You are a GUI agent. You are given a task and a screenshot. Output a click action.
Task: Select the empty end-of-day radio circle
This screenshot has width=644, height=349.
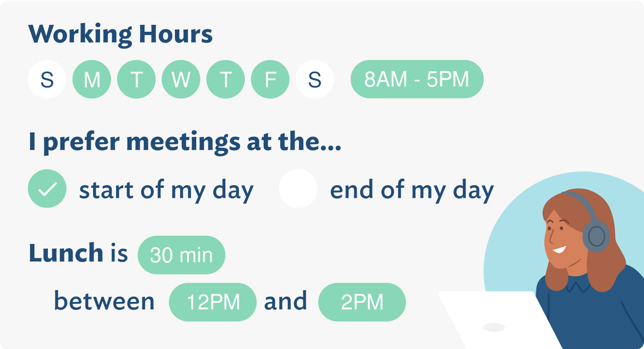pyautogui.click(x=298, y=188)
